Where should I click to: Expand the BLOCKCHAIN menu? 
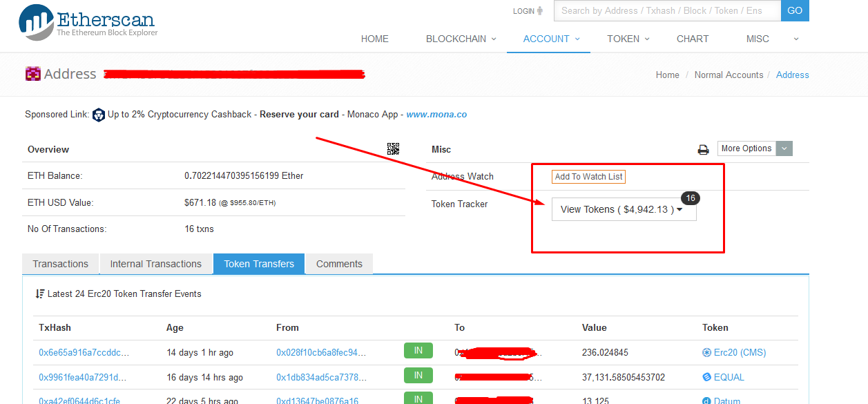tap(461, 39)
